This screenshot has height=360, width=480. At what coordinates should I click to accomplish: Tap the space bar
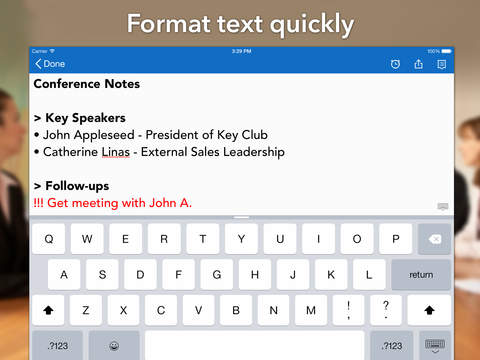pos(255,346)
